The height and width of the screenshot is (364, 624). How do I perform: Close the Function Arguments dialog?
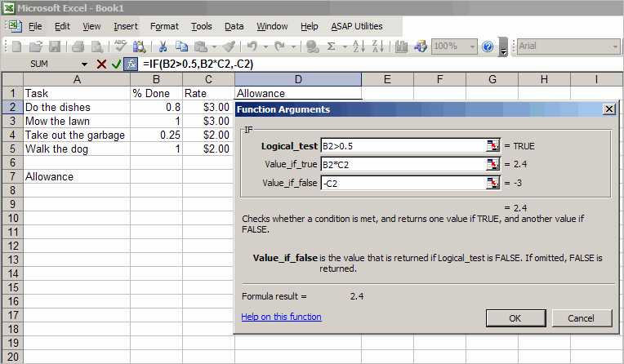(608, 109)
